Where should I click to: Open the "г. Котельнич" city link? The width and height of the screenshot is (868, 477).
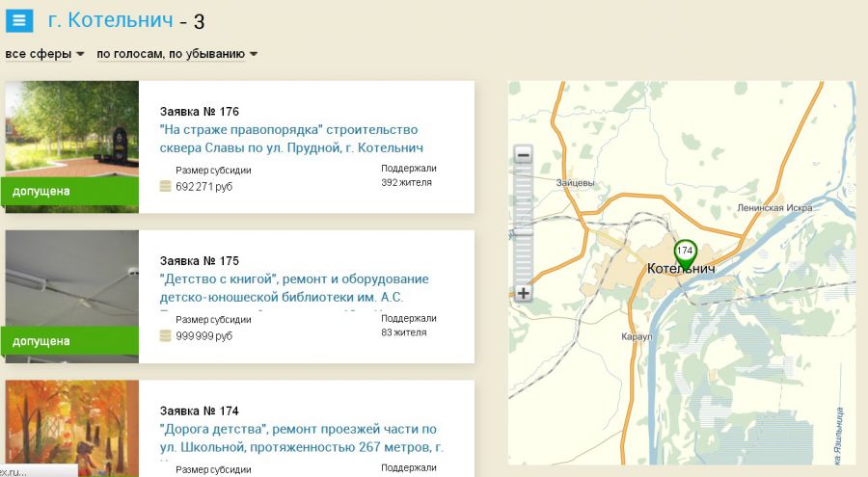click(x=111, y=20)
